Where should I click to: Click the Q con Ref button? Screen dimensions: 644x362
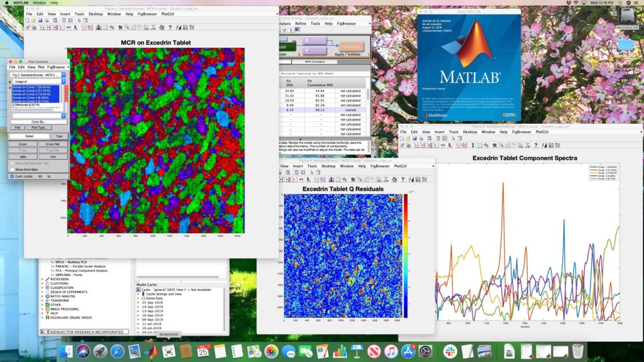pyautogui.click(x=53, y=144)
